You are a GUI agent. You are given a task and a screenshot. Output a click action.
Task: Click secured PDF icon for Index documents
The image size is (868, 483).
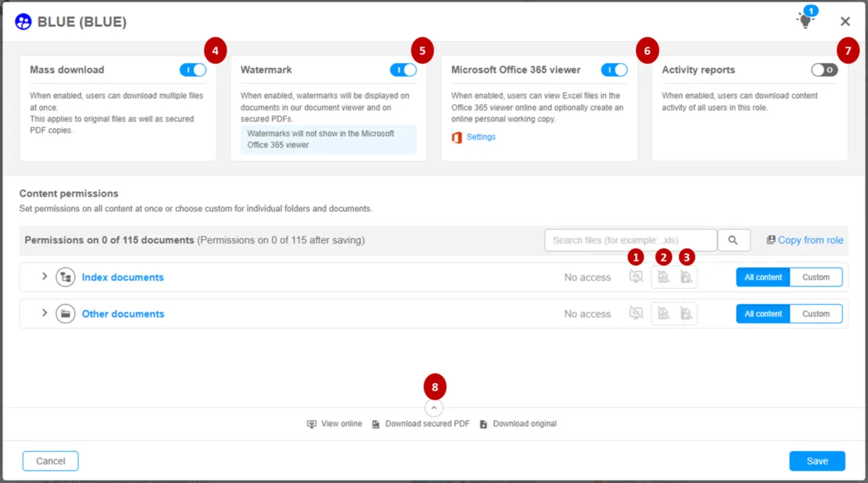(x=663, y=277)
